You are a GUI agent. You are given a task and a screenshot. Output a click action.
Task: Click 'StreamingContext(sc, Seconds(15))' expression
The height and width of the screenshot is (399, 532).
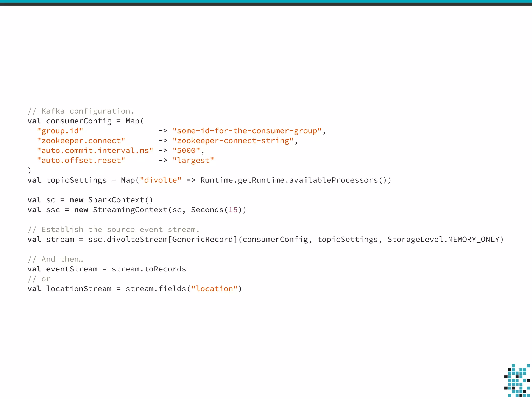[170, 210]
